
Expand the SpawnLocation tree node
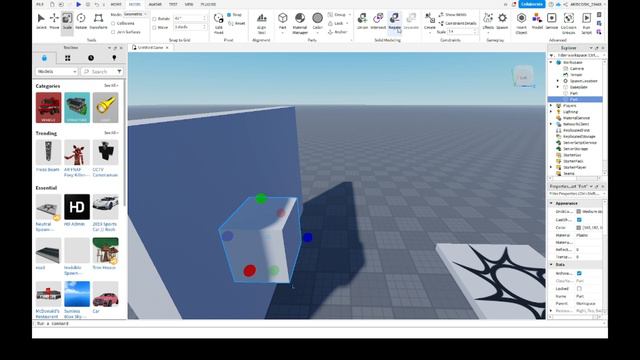558,81
